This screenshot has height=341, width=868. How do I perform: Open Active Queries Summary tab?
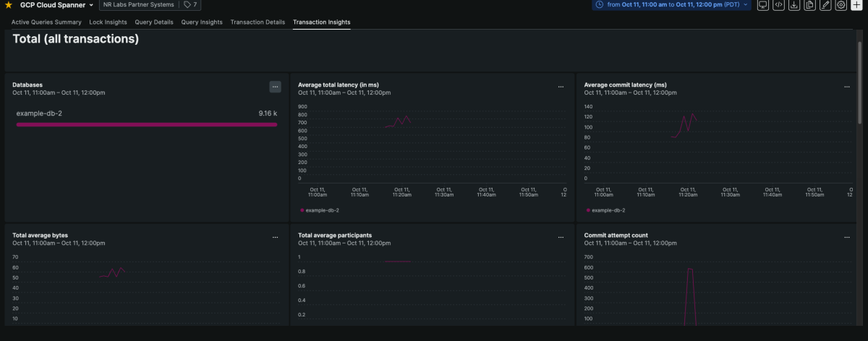click(46, 22)
